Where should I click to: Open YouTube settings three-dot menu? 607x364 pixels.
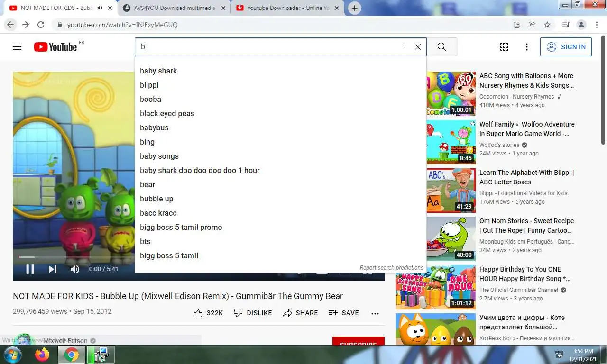pyautogui.click(x=527, y=47)
